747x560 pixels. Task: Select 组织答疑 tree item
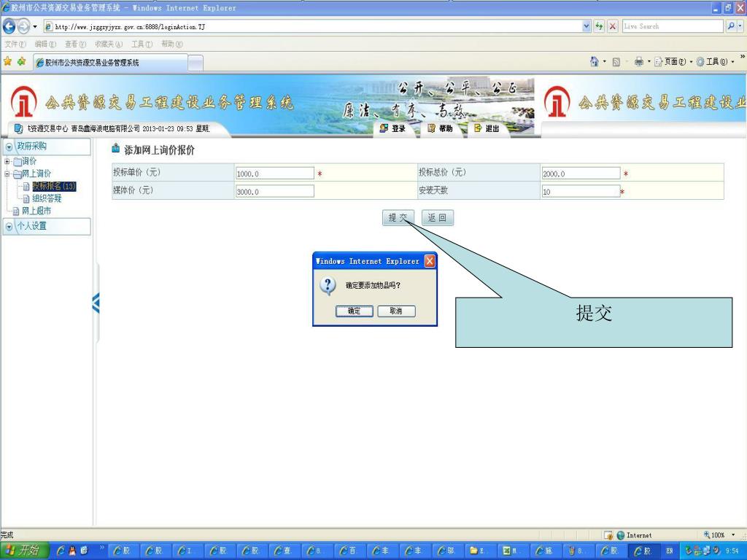click(47, 198)
